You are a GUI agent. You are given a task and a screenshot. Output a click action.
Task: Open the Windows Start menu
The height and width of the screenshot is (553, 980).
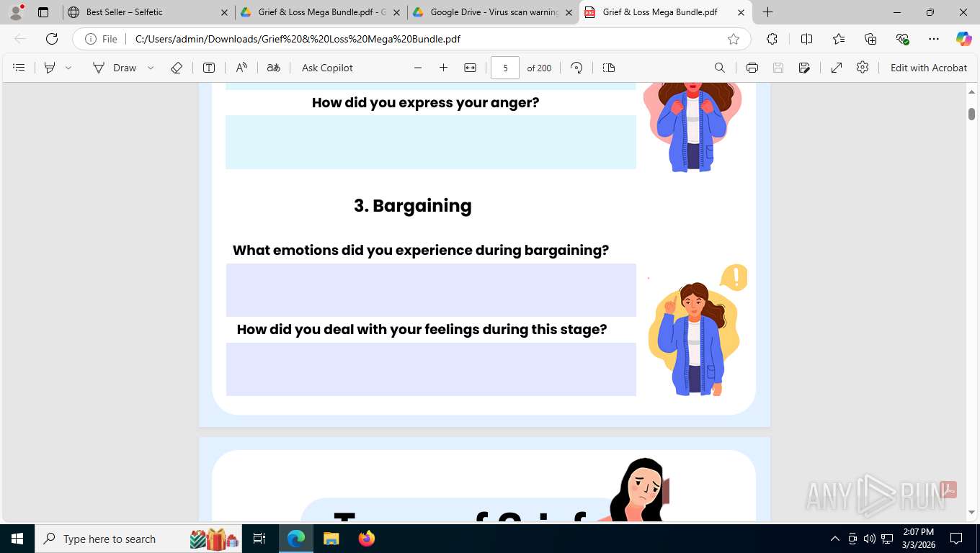(17, 539)
